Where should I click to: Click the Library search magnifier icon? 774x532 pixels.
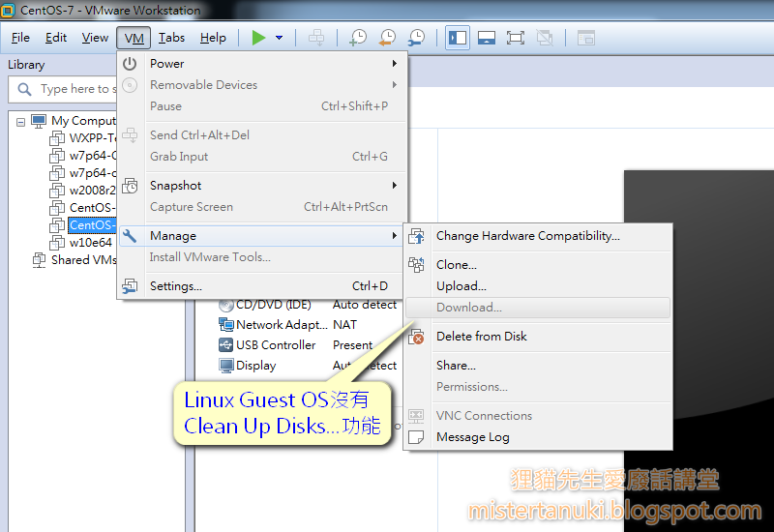pos(24,89)
